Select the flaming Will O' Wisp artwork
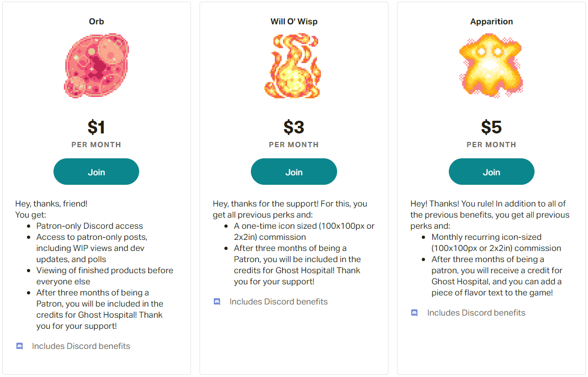 pyautogui.click(x=294, y=66)
